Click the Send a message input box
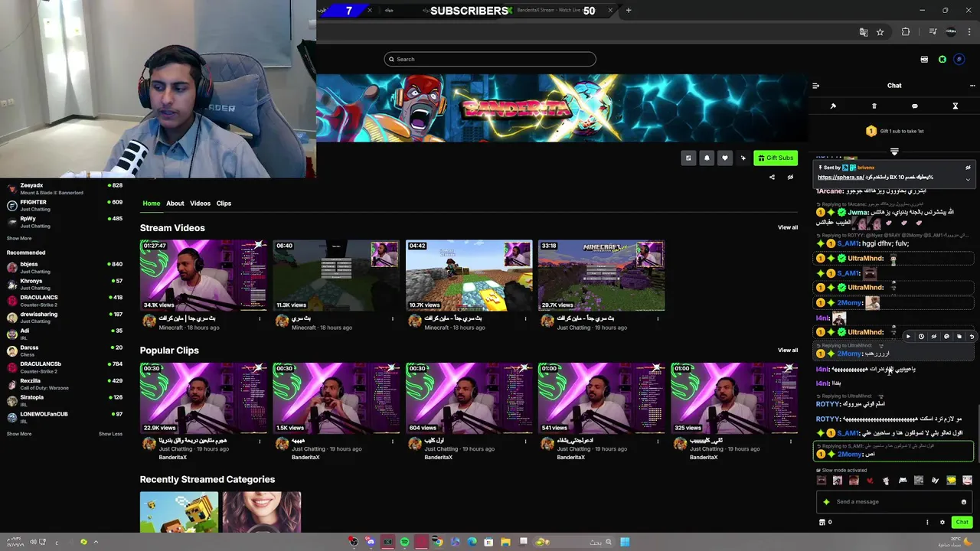The height and width of the screenshot is (551, 980). 893,502
